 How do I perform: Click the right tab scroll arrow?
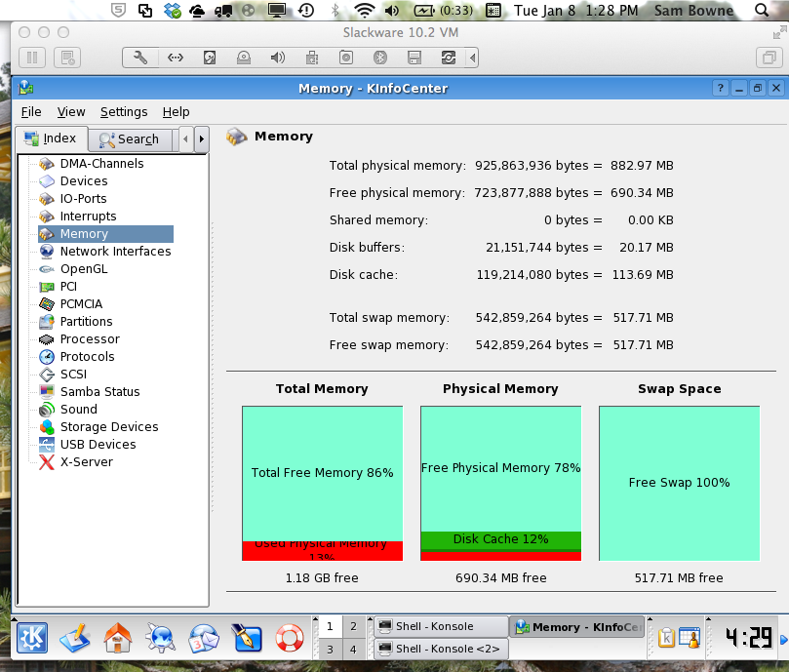click(x=201, y=139)
